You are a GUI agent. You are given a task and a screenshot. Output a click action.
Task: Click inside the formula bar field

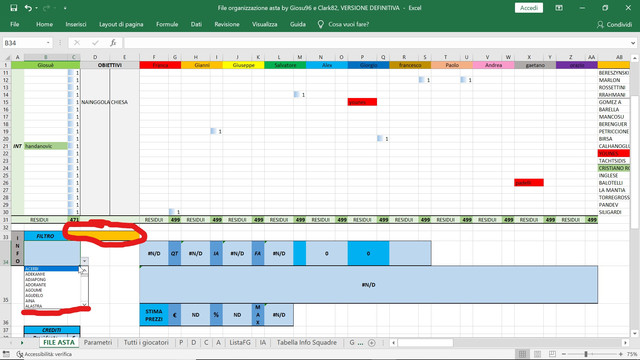coord(376,43)
